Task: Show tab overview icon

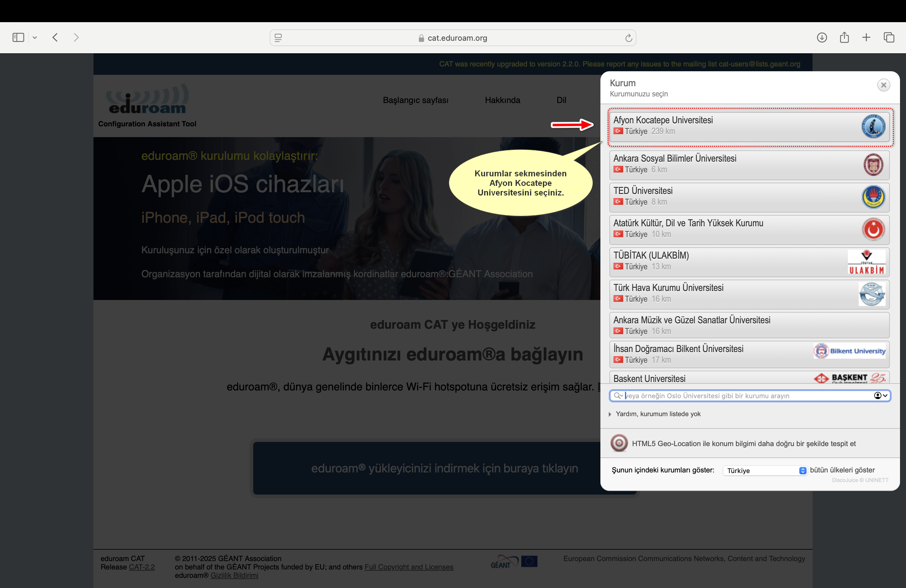Action: [x=889, y=37]
